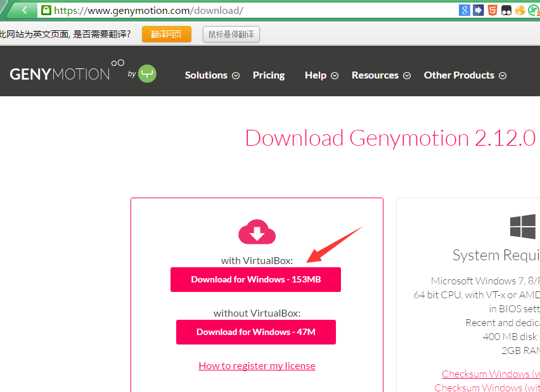Expand the Other Products dropdown chevron

pyautogui.click(x=503, y=76)
